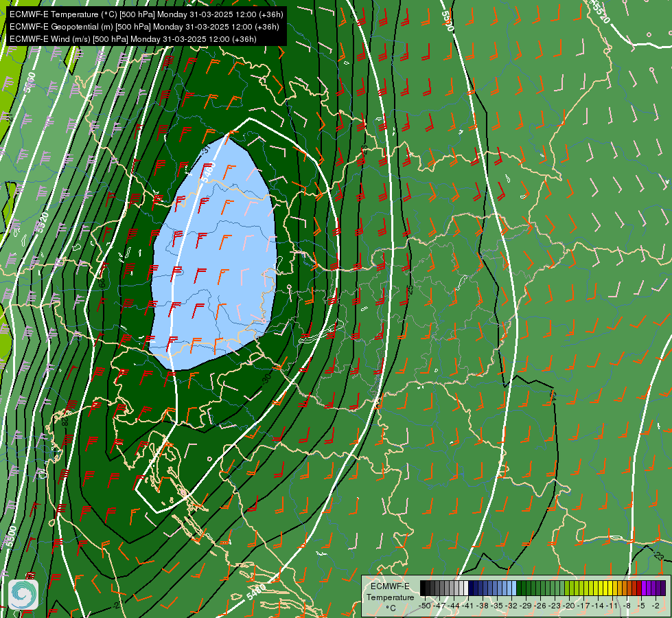
Task: Click the -47 label on temperature legend
Action: click(x=439, y=606)
